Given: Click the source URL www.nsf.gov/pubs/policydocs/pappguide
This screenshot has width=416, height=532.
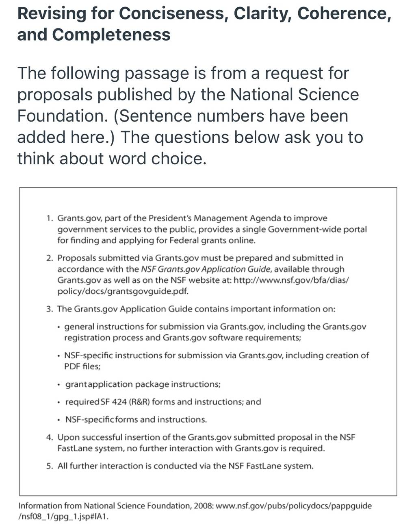Looking at the screenshot, I should [293, 506].
